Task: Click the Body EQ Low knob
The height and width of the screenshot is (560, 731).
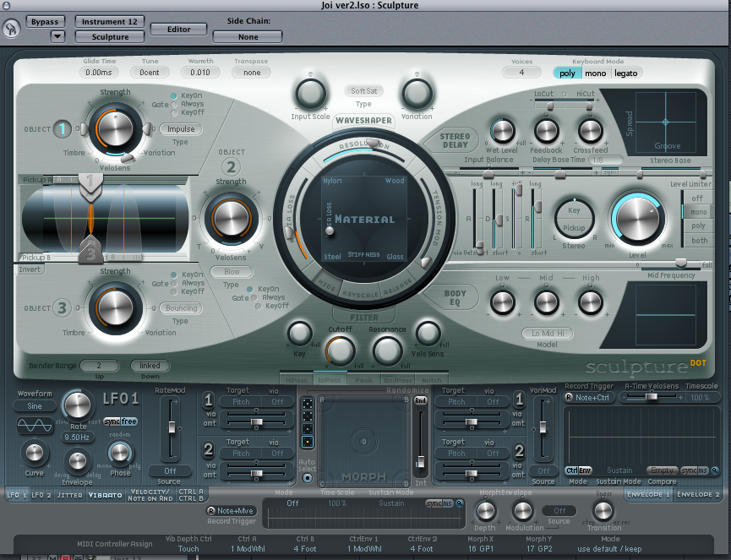Action: 503,302
